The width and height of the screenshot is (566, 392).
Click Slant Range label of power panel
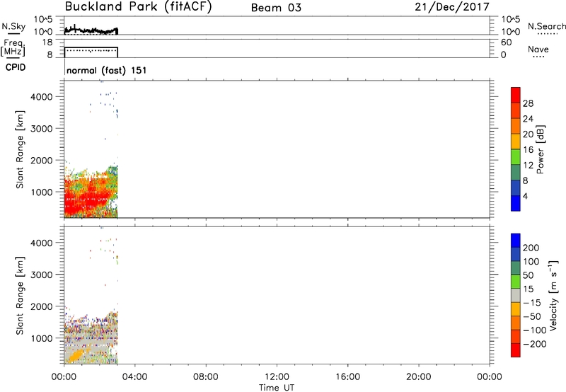pos(20,149)
